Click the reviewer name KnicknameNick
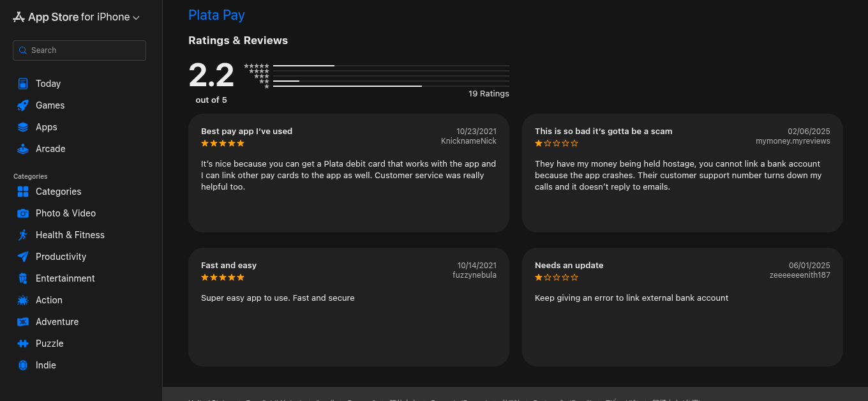This screenshot has width=868, height=401. [468, 141]
